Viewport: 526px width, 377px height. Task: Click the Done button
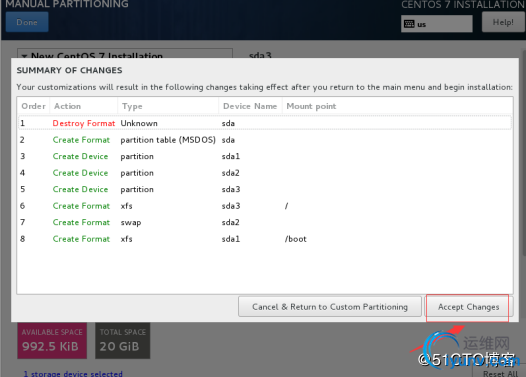27,22
